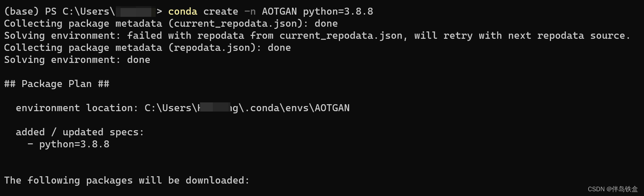Click '(repodata.json): done' on the second metadata line
The image size is (644, 196).
point(229,48)
